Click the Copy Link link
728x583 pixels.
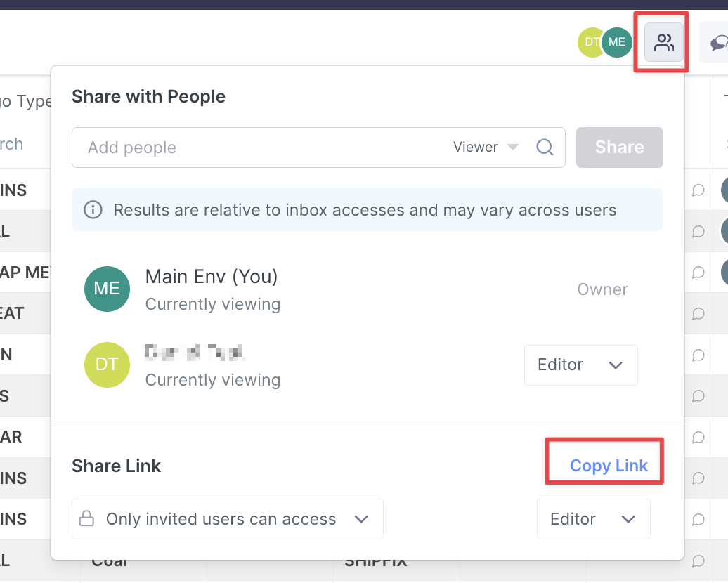(609, 466)
